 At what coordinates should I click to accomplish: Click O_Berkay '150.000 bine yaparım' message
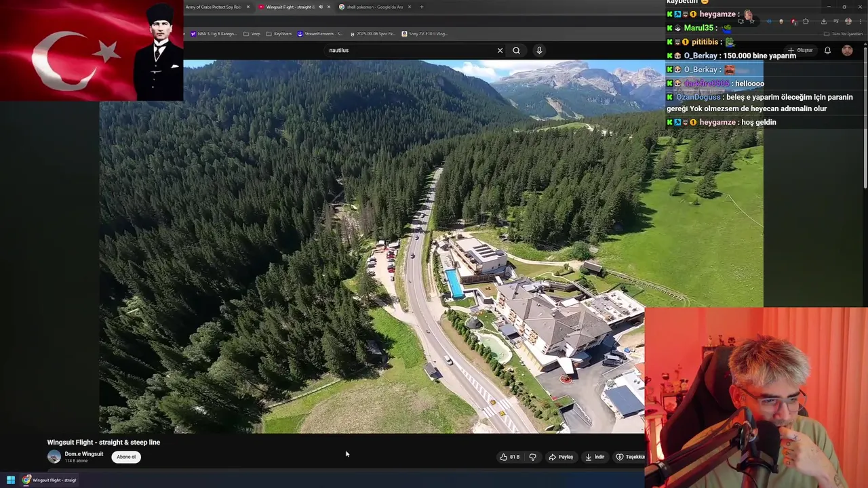[x=759, y=56]
